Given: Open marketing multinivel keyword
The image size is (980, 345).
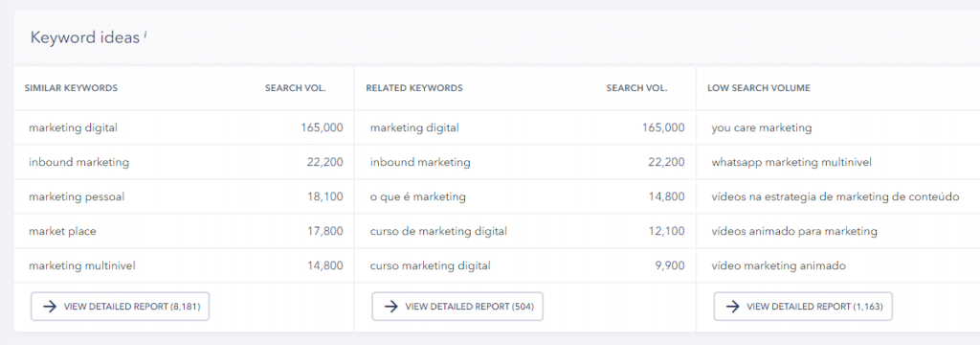Looking at the screenshot, I should point(82,265).
